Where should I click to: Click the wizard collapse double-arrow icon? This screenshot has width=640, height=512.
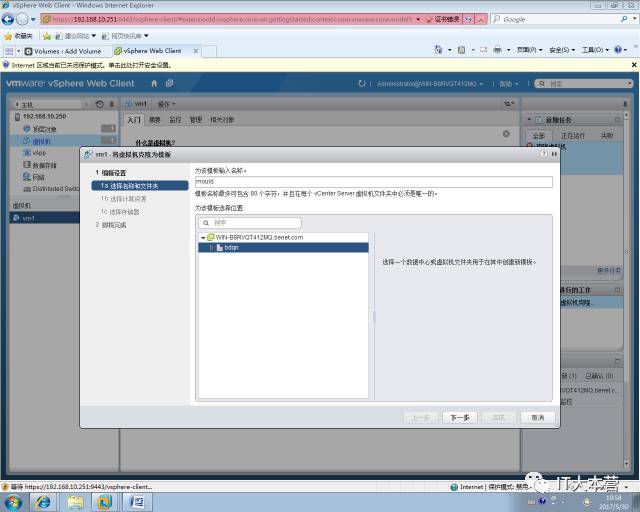click(554, 154)
